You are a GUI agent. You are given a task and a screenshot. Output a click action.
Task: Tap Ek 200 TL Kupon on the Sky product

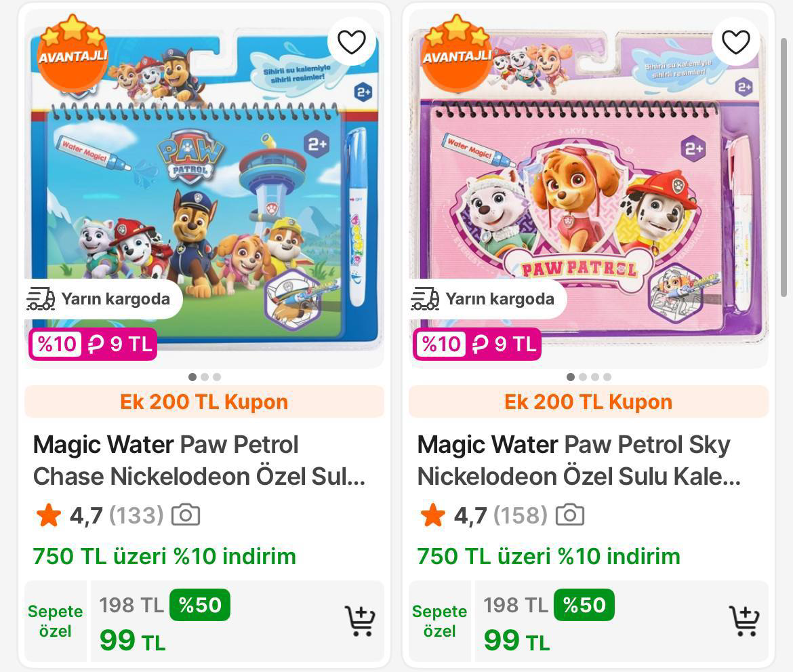(x=588, y=401)
